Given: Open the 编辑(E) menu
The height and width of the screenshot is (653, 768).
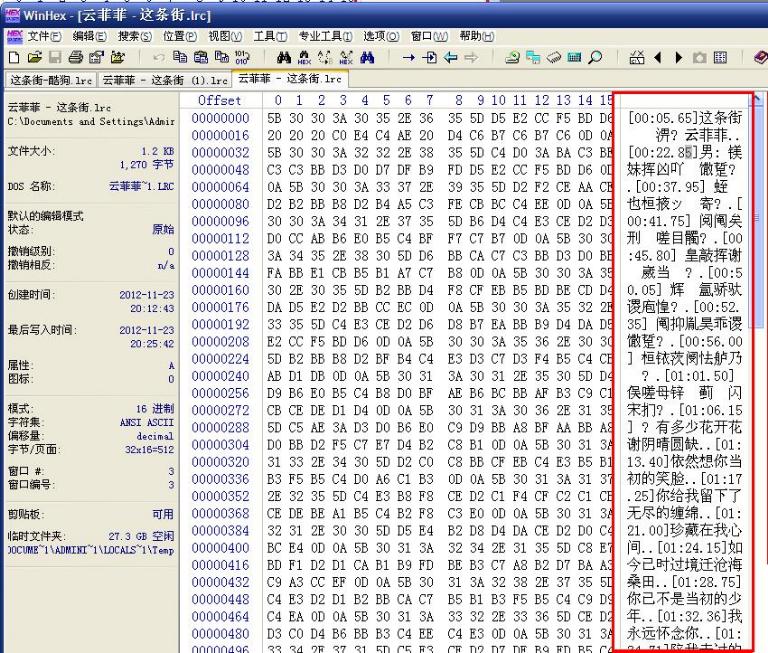Looking at the screenshot, I should click(89, 36).
